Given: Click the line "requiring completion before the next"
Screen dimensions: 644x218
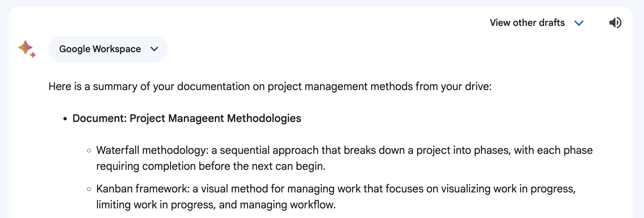Looking at the screenshot, I should click(x=211, y=166).
